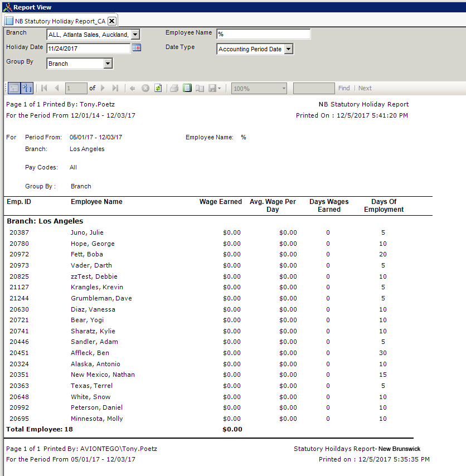The image size is (466, 476).
Task: Click employee name Minnesota, Molly
Action: 97,419
